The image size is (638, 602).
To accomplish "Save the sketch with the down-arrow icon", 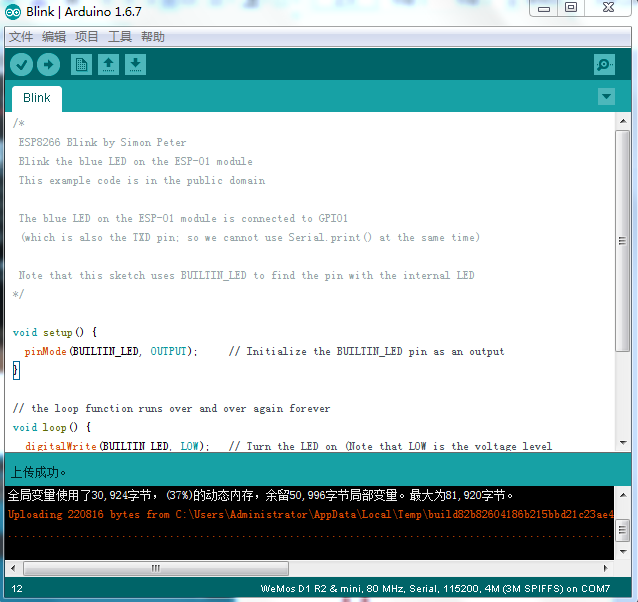I will click(x=135, y=65).
